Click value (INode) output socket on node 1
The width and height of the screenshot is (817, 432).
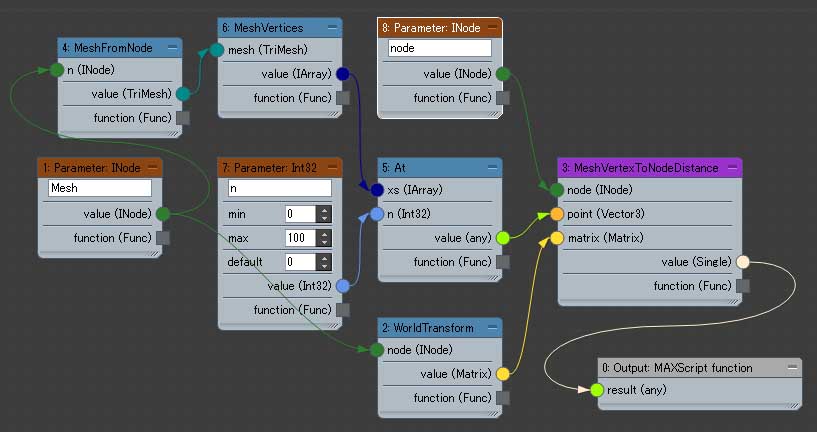point(163,214)
